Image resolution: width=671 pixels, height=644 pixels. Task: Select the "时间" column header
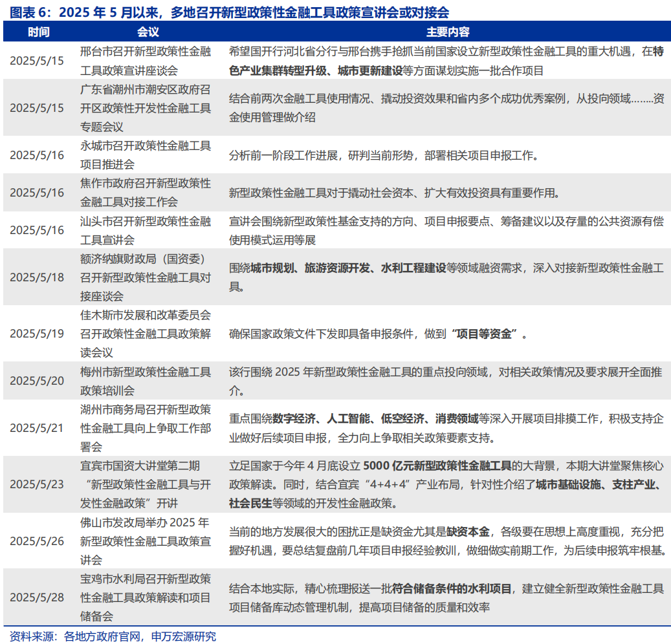pos(38,32)
